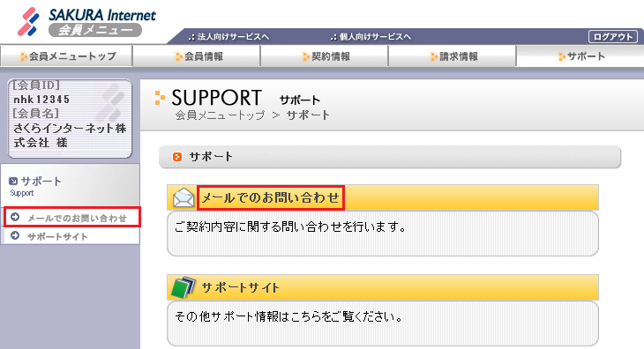Click the arrow icon next to sidebar メールでのお問い合わせ
The width and height of the screenshot is (644, 349).
[x=15, y=218]
